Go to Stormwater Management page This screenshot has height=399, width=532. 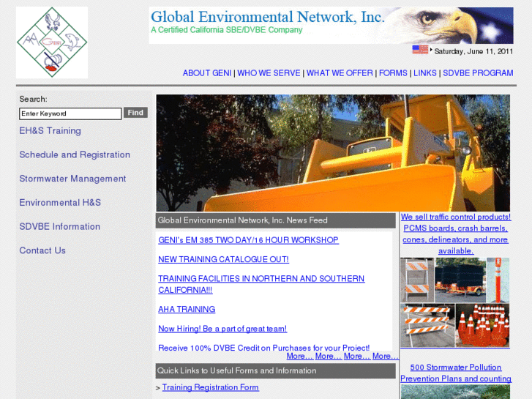72,179
